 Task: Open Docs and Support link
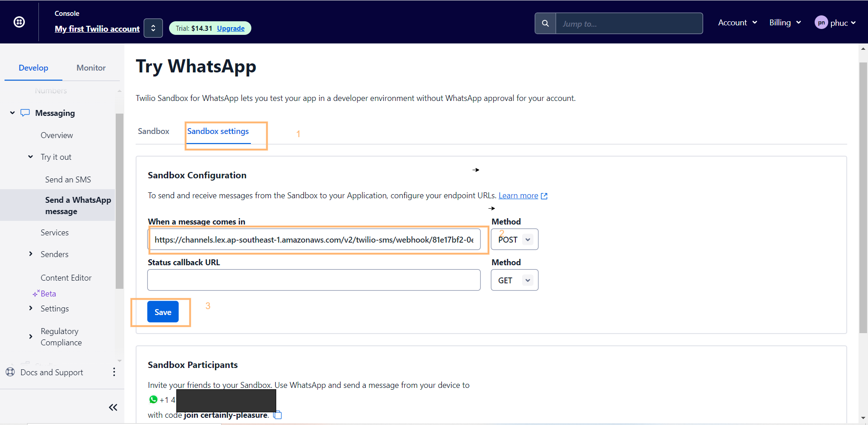click(52, 372)
